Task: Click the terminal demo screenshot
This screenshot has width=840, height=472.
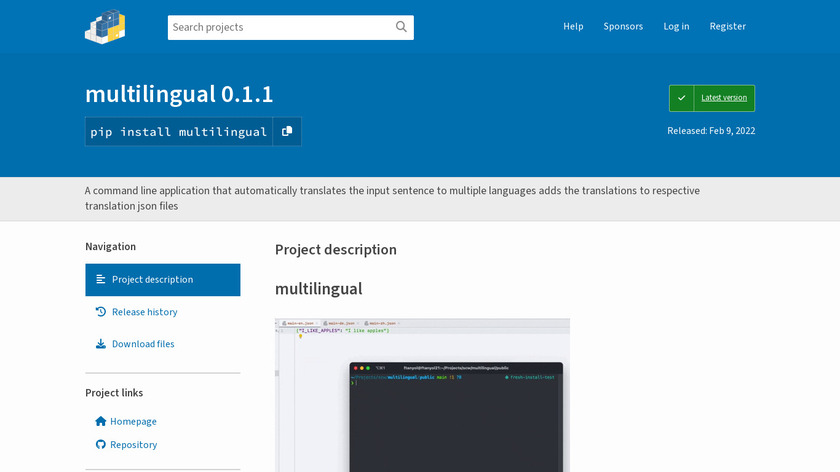Action: coord(422,395)
